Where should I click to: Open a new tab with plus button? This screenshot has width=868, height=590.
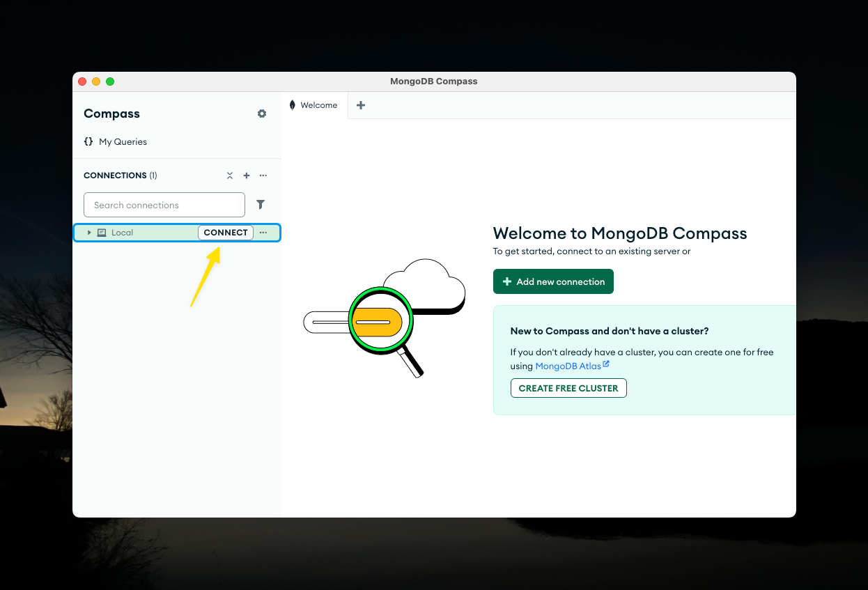click(361, 105)
